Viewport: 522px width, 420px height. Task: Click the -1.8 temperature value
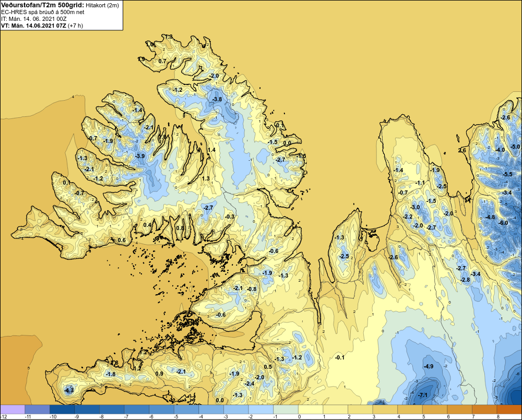point(110,374)
